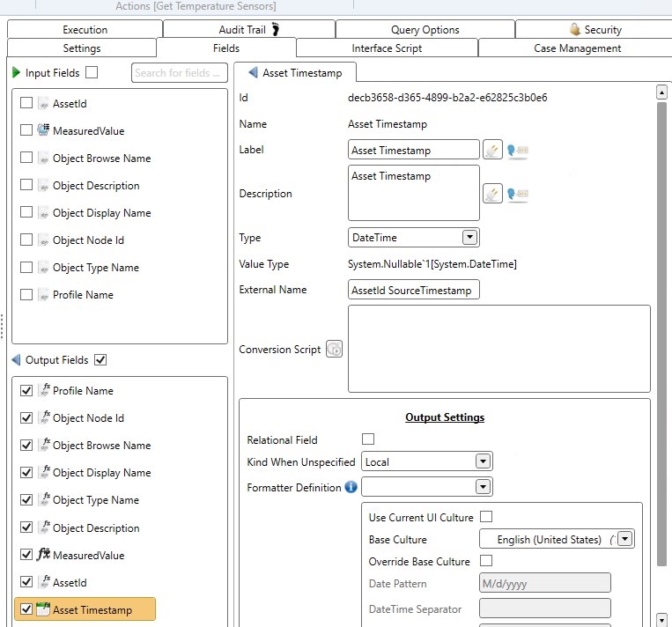Open the Type DateTime dropdown
Image resolution: width=672 pixels, height=627 pixels.
[x=469, y=237]
